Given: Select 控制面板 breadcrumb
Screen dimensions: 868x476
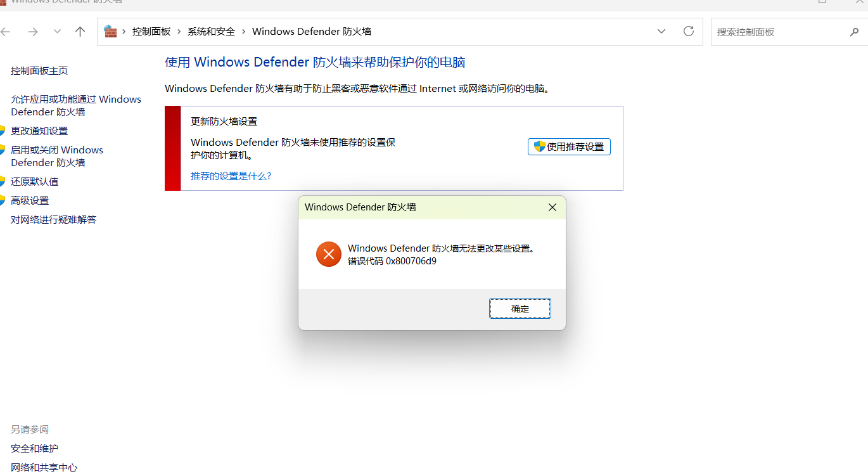Looking at the screenshot, I should 151,32.
